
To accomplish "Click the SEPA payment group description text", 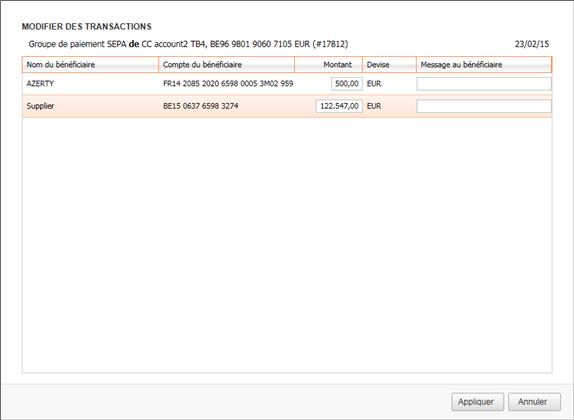I will click(x=188, y=44).
